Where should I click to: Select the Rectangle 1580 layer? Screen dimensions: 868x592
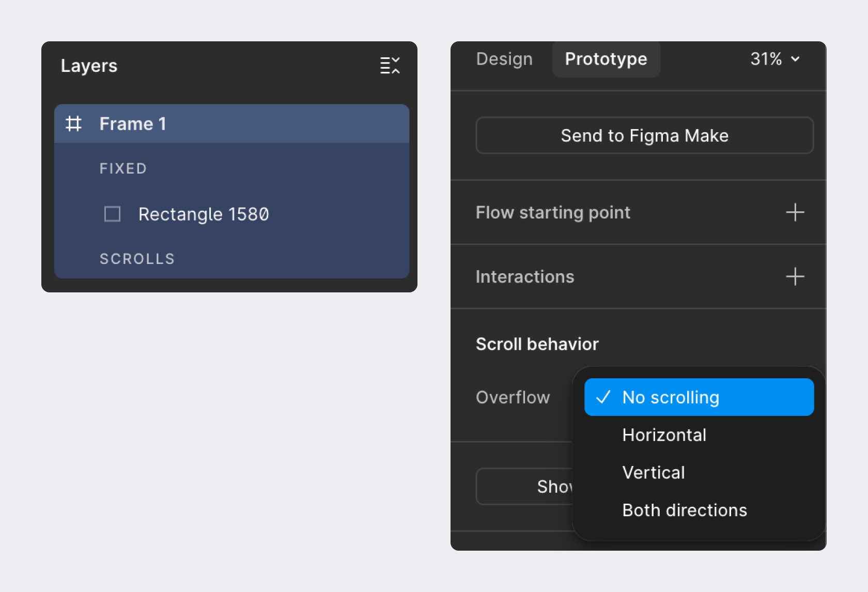[x=204, y=214]
